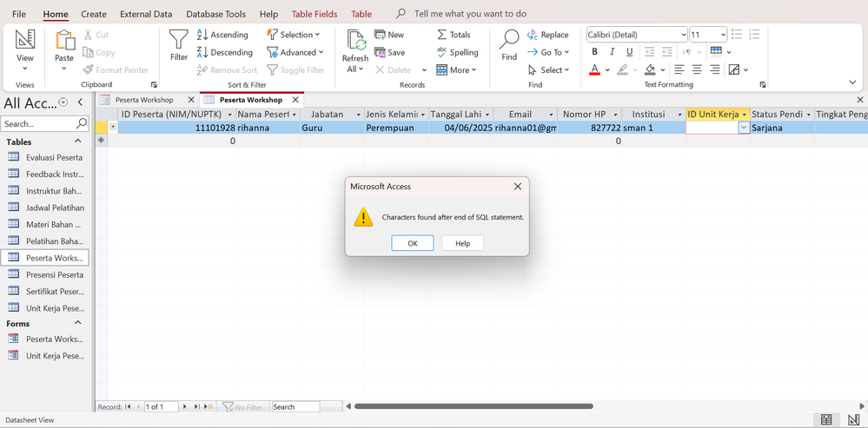The height and width of the screenshot is (428, 868).
Task: Switch to Datasheet View in status bar
Action: pyautogui.click(x=826, y=419)
